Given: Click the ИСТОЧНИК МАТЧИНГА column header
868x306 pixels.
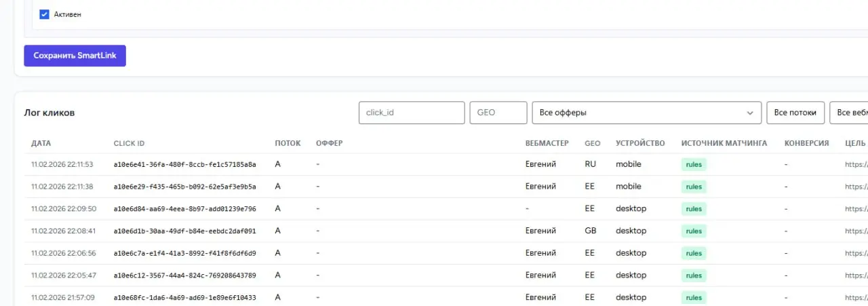Looking at the screenshot, I should click(x=724, y=143).
